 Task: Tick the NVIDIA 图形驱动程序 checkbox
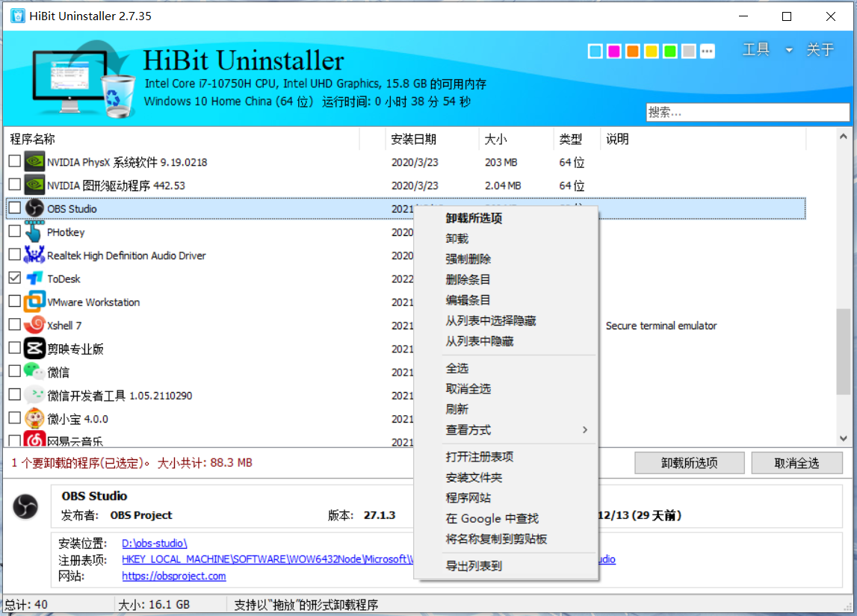[x=15, y=184]
